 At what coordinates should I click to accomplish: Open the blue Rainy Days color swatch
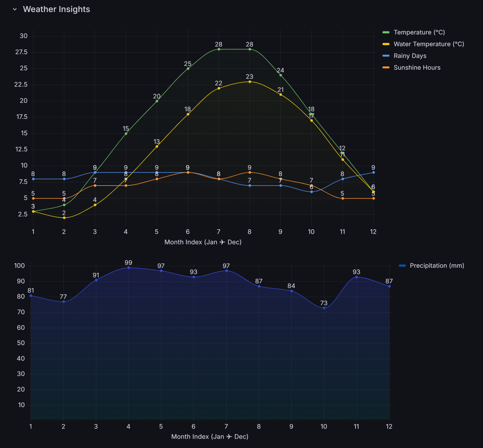coord(386,56)
